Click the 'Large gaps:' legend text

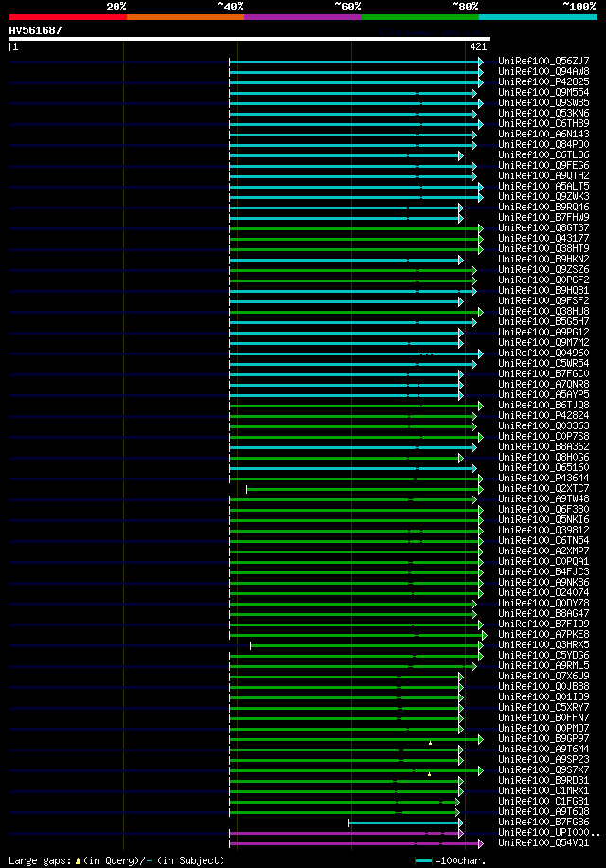41,860
